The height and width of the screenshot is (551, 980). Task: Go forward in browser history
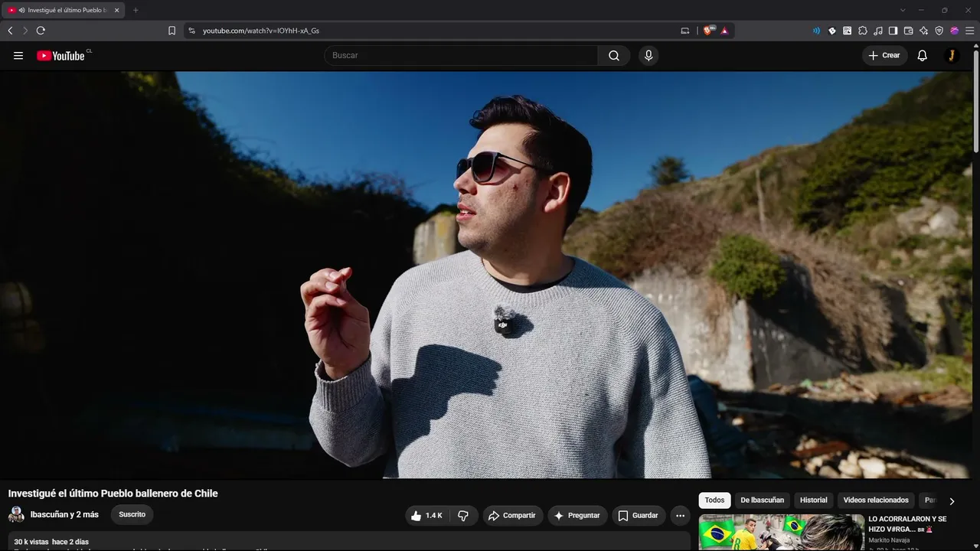coord(25,31)
